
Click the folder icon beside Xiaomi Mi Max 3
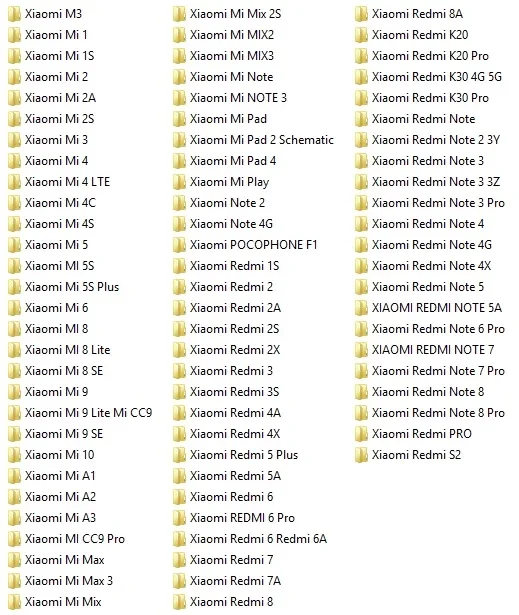pyautogui.click(x=14, y=581)
